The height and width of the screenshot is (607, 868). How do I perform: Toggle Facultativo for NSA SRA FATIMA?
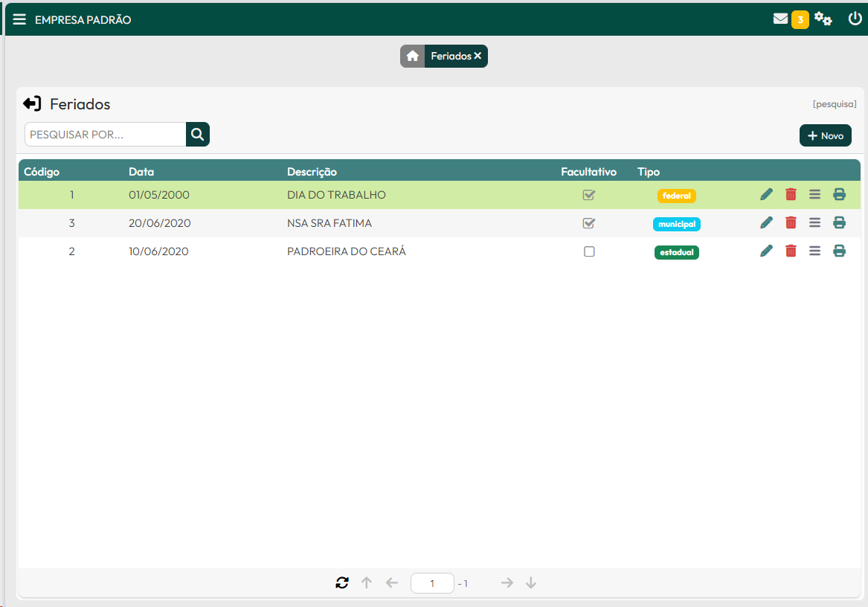coord(589,223)
